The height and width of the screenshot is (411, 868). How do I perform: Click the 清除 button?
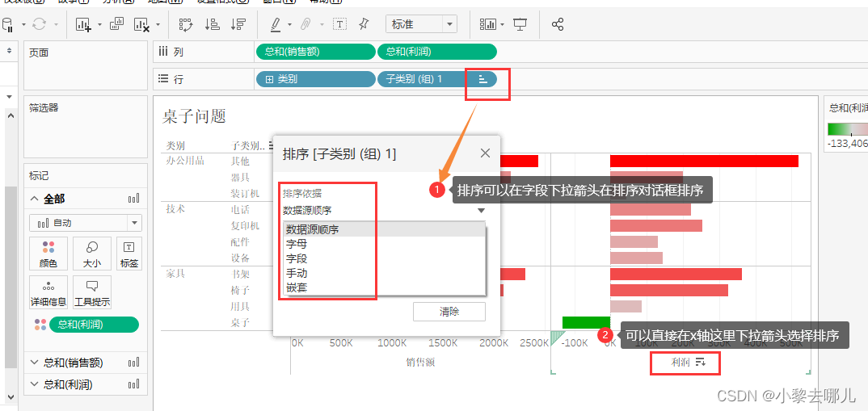[449, 312]
